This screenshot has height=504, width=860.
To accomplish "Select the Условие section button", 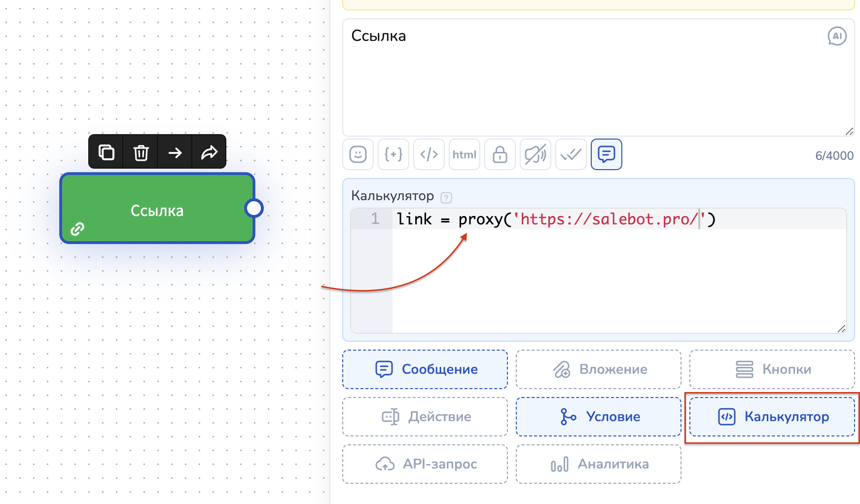I will pos(599,417).
